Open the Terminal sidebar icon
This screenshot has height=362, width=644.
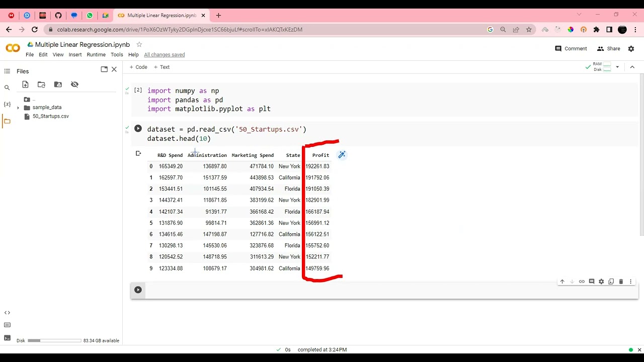click(7, 338)
